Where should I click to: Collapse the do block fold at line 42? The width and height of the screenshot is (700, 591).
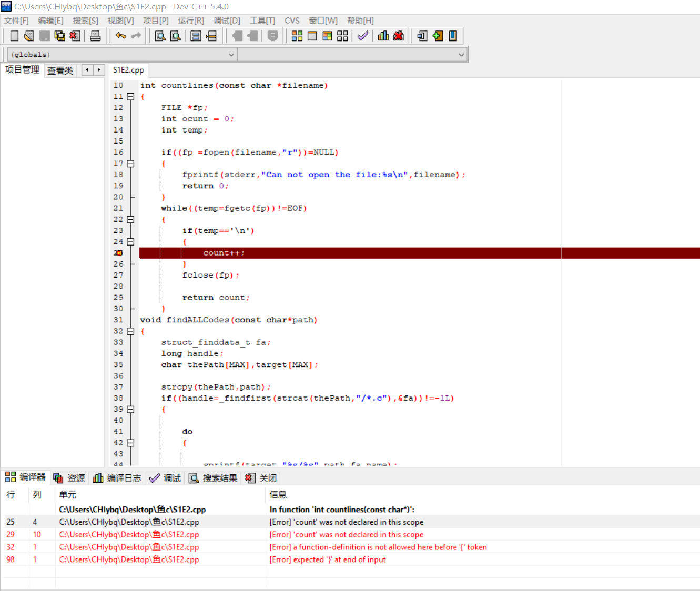[130, 443]
